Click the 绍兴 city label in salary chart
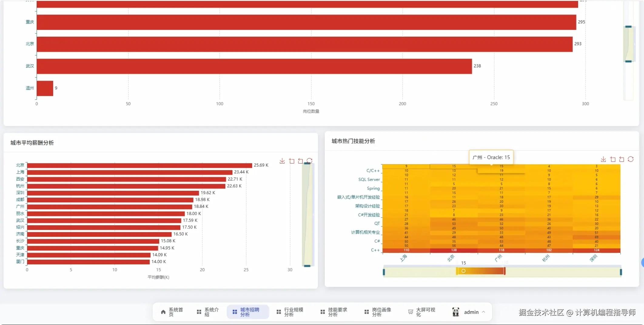Image resolution: width=644 pixels, height=325 pixels. click(x=20, y=227)
